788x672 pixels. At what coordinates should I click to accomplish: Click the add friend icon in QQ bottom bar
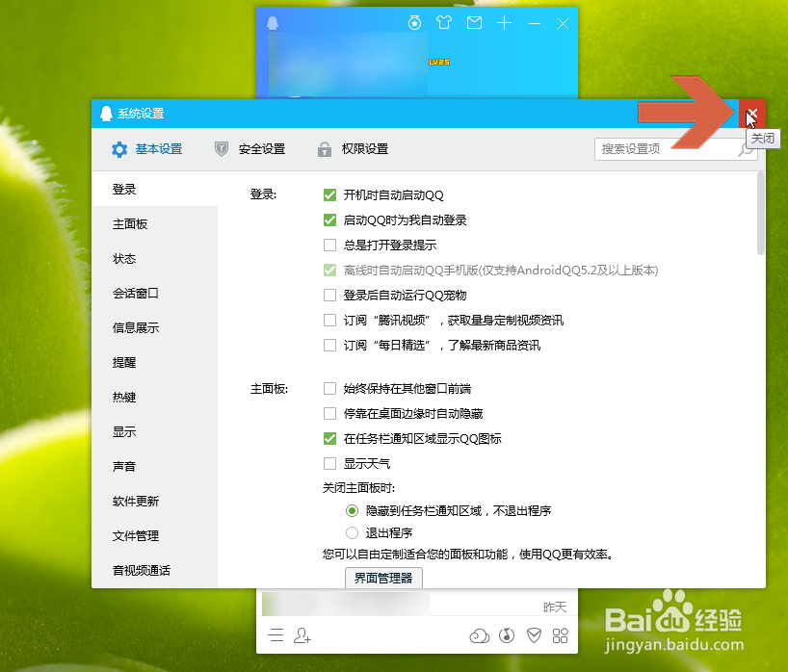(x=302, y=635)
